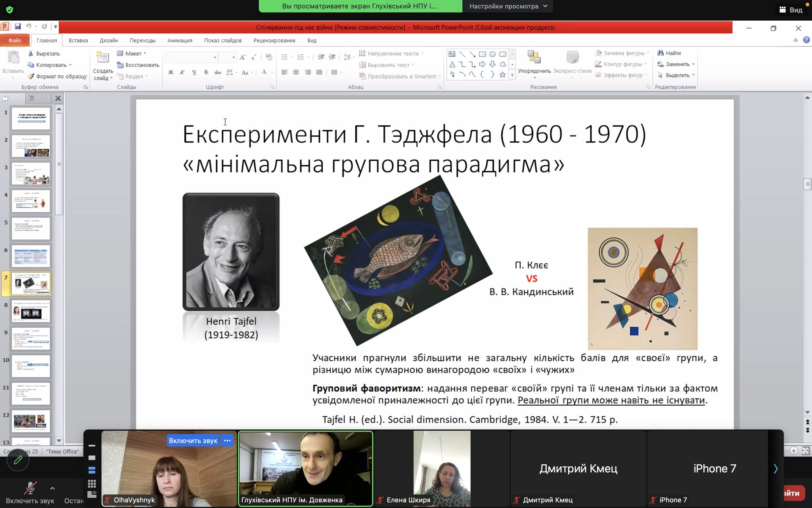Viewport: 812px width, 508px height.
Task: Click zoom in plus in status bar
Action: point(793,451)
